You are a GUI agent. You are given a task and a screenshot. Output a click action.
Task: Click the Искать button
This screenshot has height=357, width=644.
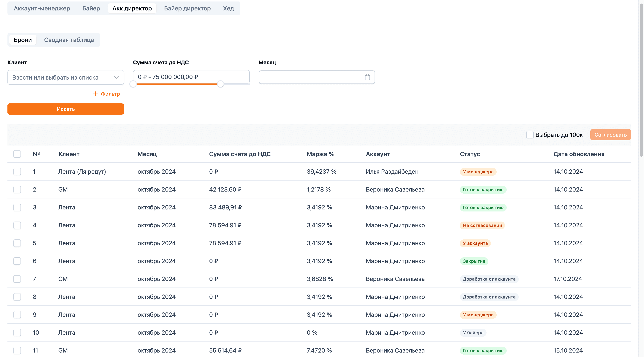pos(66,109)
